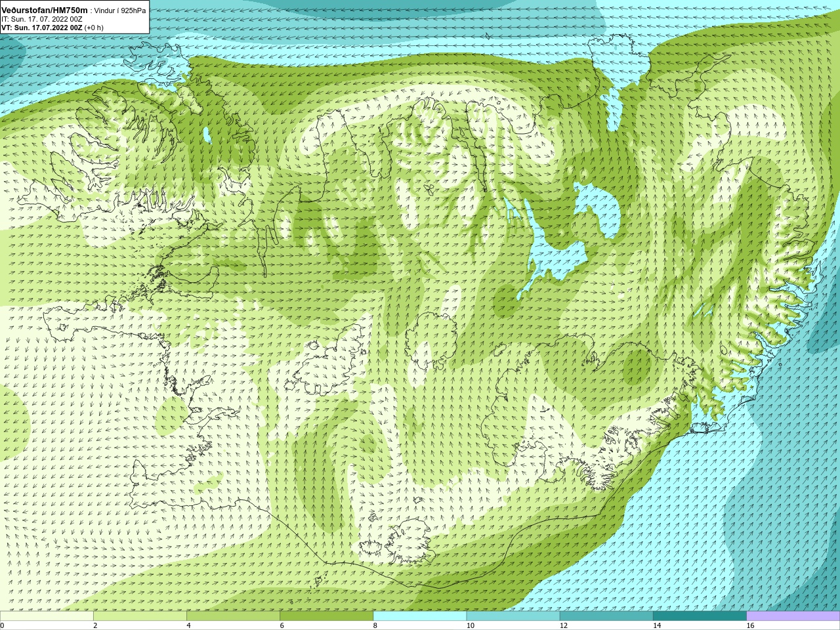Click the "(+0 h)" forecast offset text
Viewport: 840px width, 630px height.
94,28
